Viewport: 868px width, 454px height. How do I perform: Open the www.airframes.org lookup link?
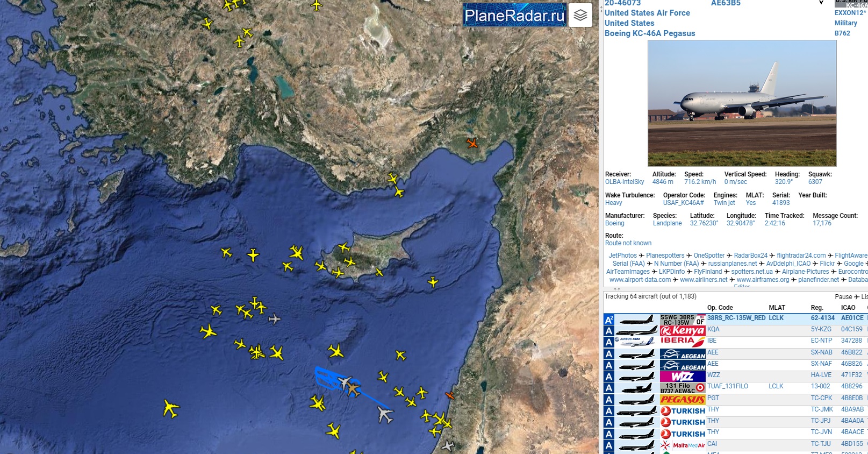[x=763, y=280]
